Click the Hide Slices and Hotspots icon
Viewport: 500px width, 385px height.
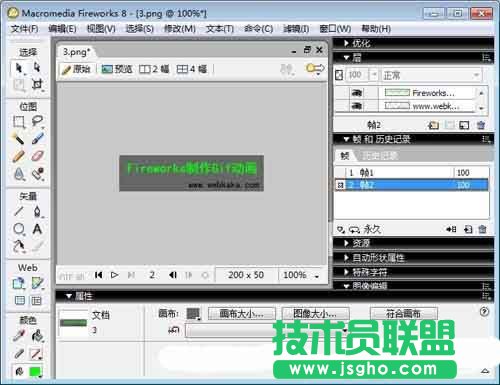(20, 301)
